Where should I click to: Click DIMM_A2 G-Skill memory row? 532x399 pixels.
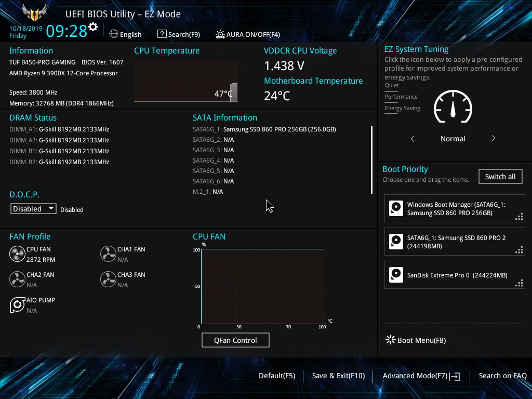point(59,140)
